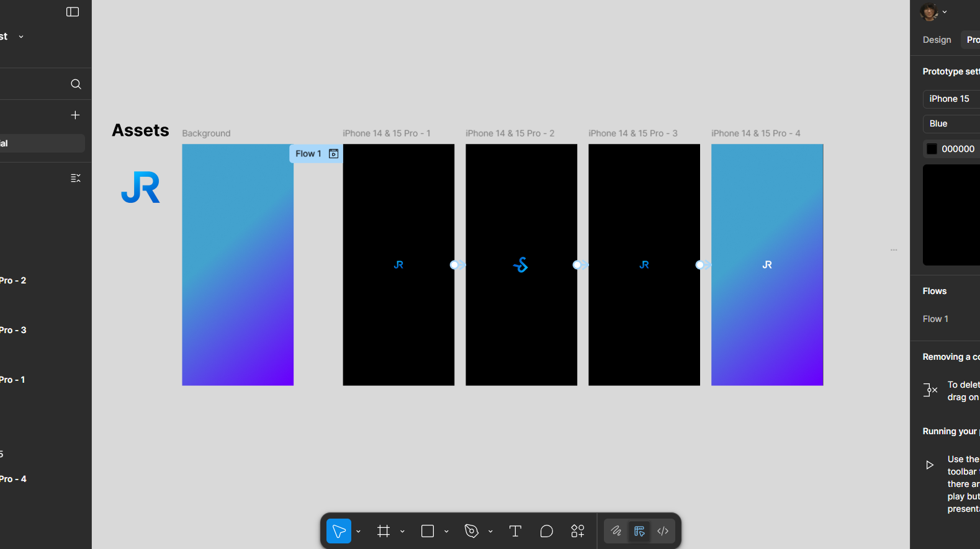Edit the 000000 hex color field
The width and height of the screenshot is (980, 549).
click(960, 149)
